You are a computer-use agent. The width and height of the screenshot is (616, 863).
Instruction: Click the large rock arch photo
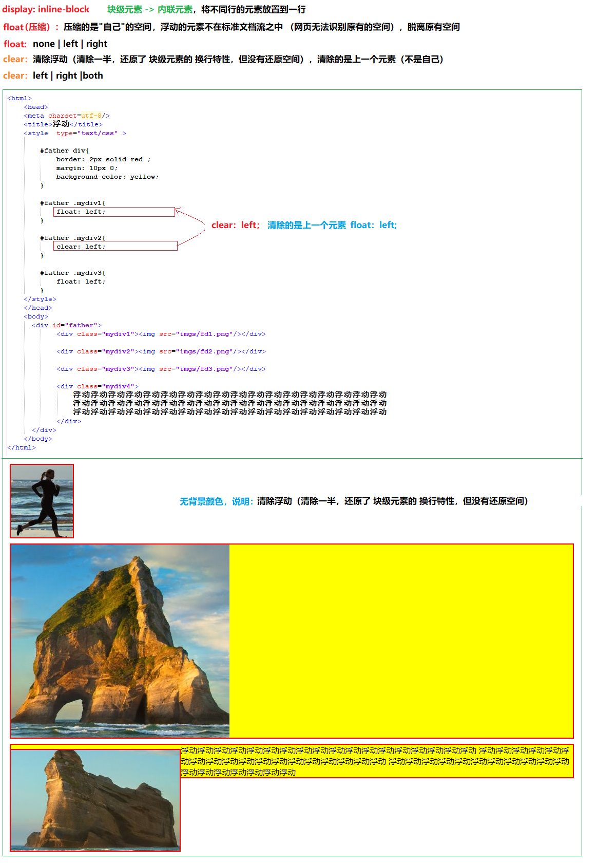120,641
